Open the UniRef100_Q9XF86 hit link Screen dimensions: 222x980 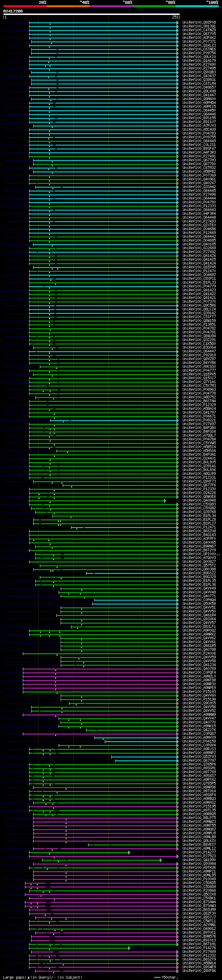pyautogui.click(x=199, y=971)
